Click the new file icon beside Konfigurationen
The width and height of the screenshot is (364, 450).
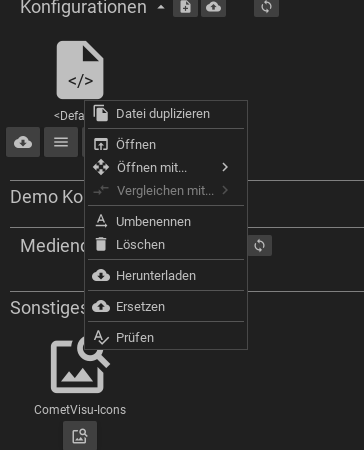click(x=185, y=7)
